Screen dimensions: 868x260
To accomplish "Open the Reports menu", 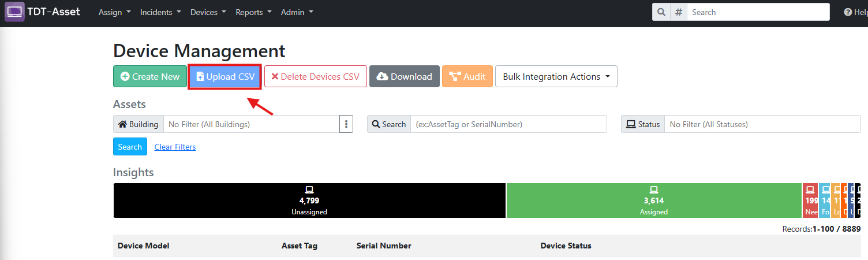I will (x=253, y=12).
